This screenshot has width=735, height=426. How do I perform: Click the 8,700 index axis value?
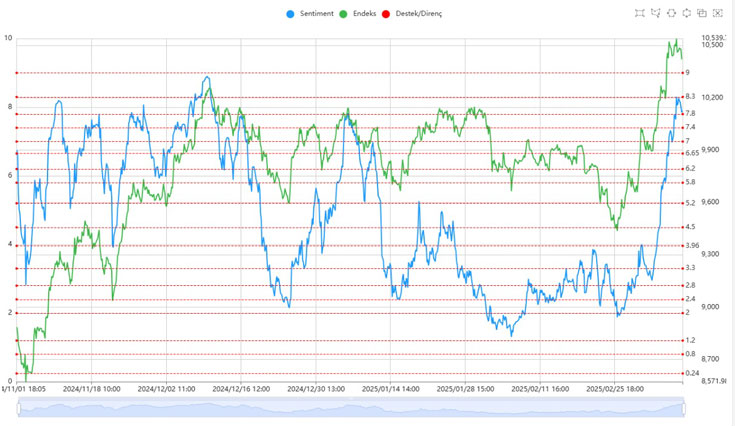pyautogui.click(x=710, y=359)
